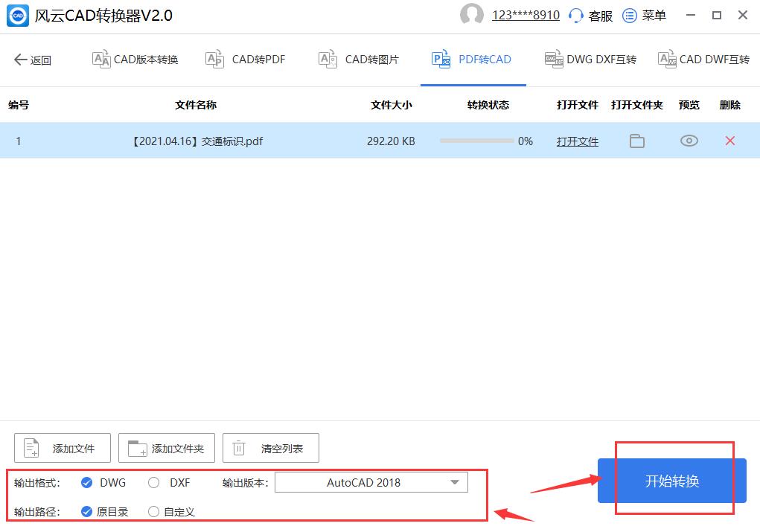
Task: Switch to DWG DXF互转 tab
Action: click(x=590, y=60)
